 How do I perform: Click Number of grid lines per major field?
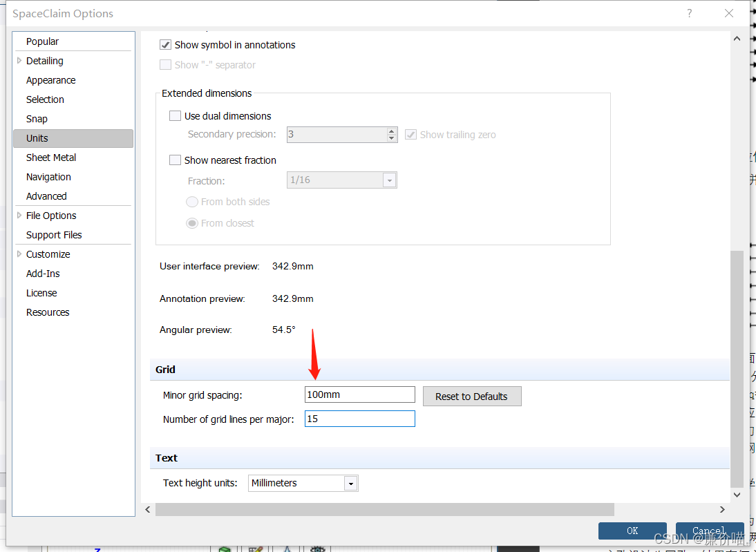click(359, 419)
